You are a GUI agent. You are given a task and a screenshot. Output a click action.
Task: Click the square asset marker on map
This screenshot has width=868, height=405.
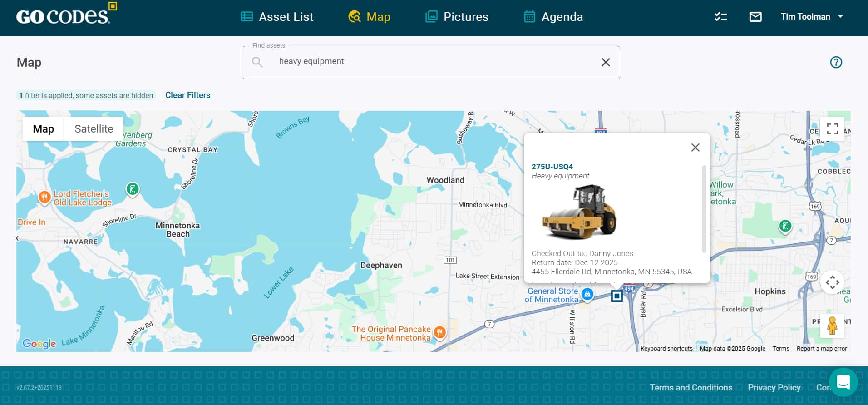click(616, 296)
